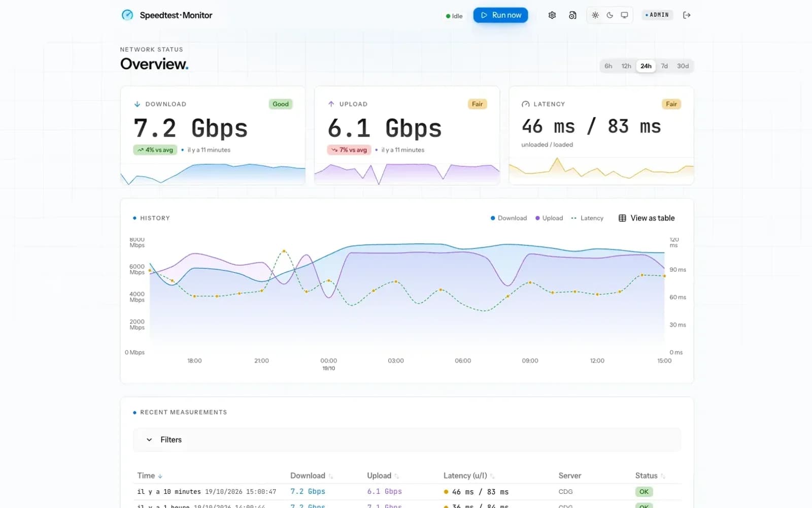Image resolution: width=812 pixels, height=508 pixels.
Task: Click the Server column header
Action: pos(569,475)
